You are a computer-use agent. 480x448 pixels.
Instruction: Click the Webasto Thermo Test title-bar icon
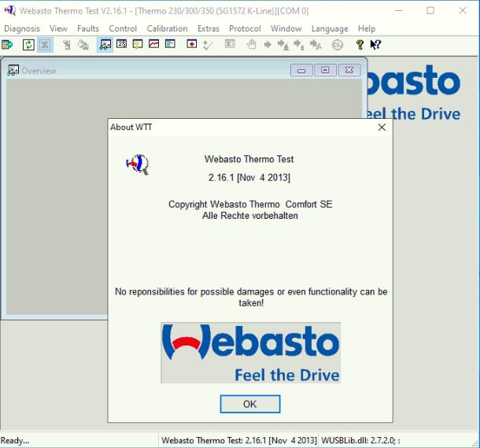tap(9, 10)
